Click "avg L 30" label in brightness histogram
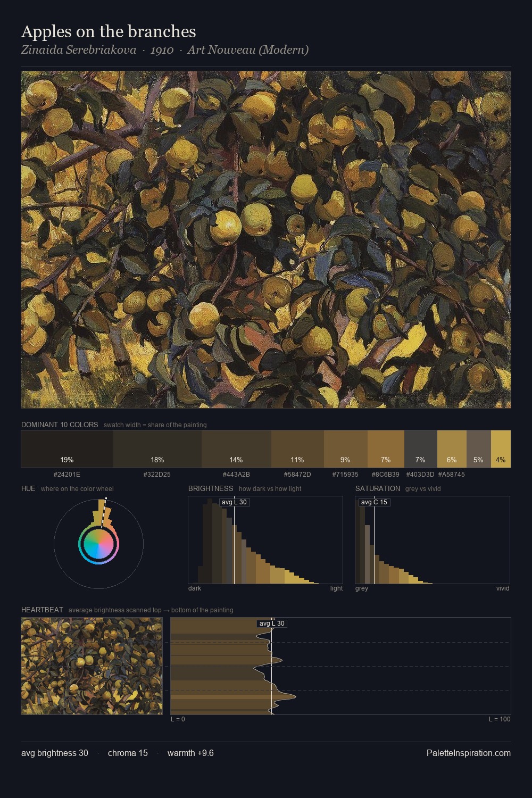The width and height of the screenshot is (532, 798). (x=234, y=502)
